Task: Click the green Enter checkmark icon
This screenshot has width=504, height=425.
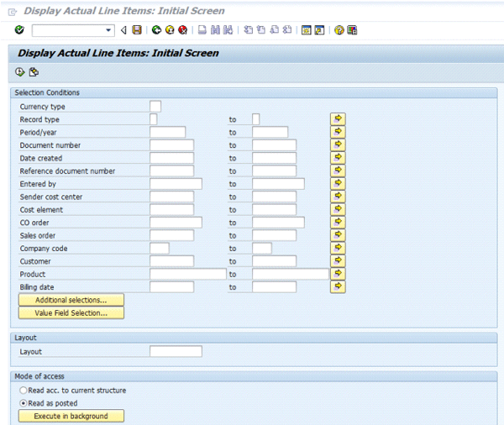Action: [x=19, y=30]
